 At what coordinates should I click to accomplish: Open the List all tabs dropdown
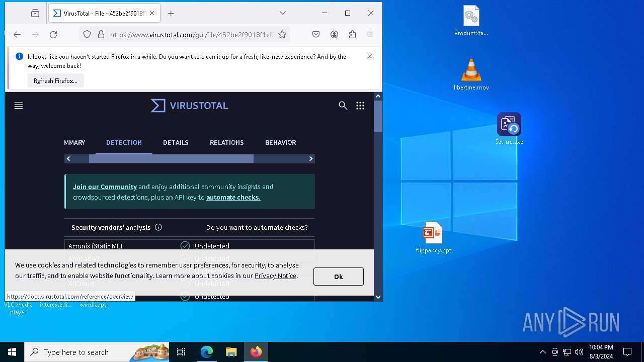[x=283, y=13]
